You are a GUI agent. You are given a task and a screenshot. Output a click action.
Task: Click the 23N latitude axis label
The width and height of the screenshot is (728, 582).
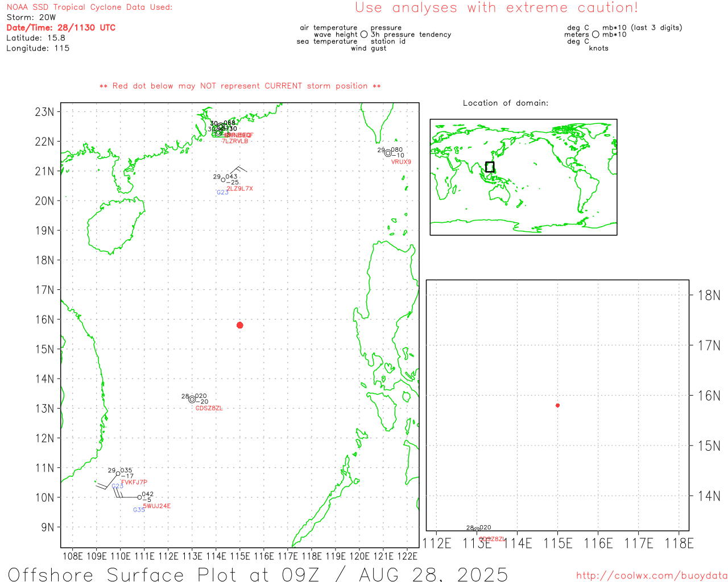(44, 111)
